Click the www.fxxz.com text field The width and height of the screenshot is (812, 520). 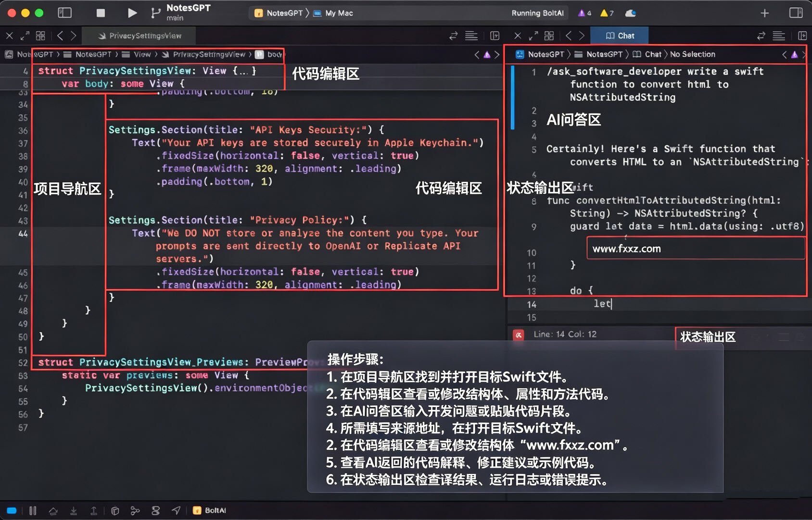click(x=696, y=248)
